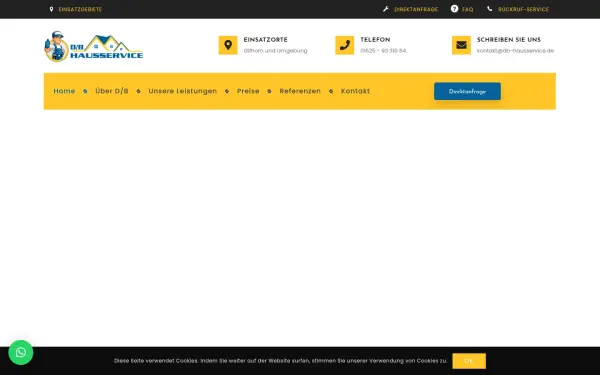Click the kontakt@db-hausservice.de email address

click(x=515, y=51)
